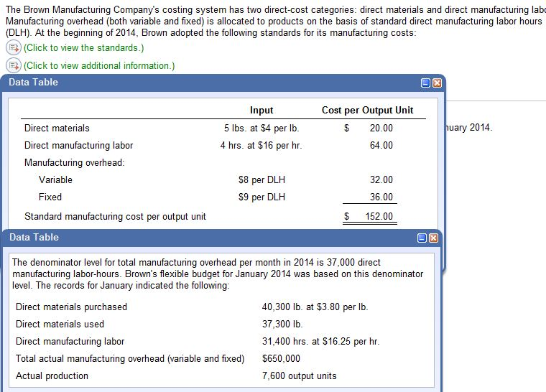Click '(Click to view additional information.)' link
546x392 pixels.
tap(99, 65)
